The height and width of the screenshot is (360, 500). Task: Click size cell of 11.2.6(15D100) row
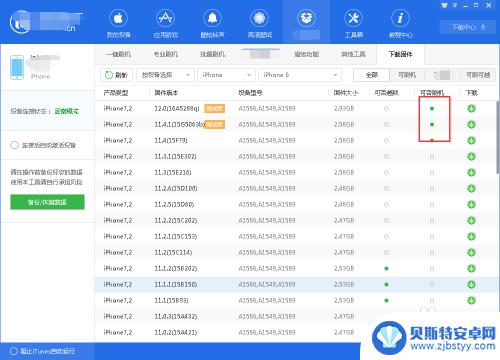pyautogui.click(x=344, y=188)
